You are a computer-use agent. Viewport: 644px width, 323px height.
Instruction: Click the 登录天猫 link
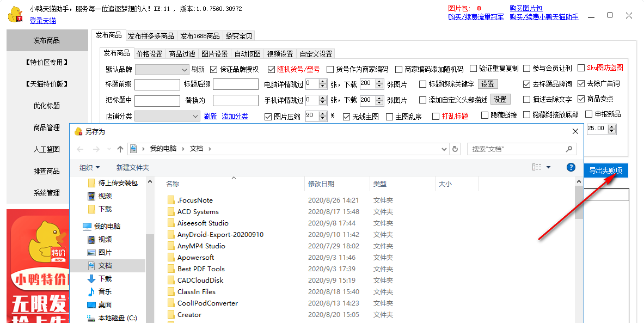pyautogui.click(x=42, y=21)
